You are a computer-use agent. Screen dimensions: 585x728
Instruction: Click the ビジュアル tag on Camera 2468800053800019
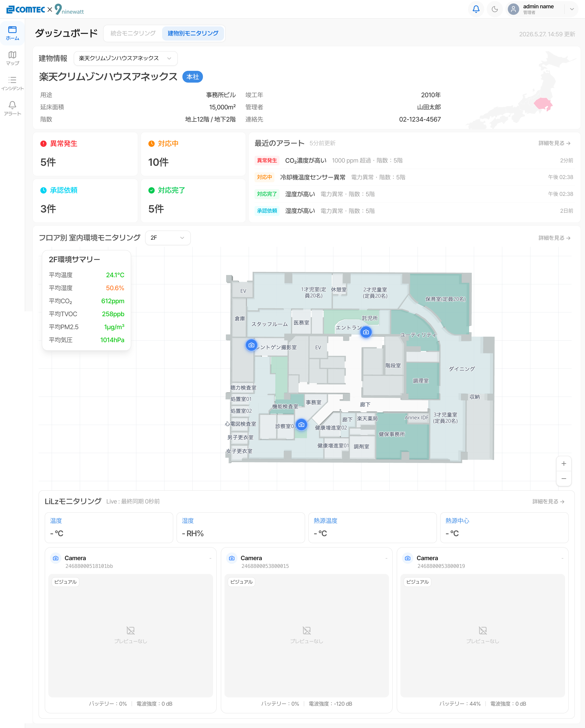point(418,582)
